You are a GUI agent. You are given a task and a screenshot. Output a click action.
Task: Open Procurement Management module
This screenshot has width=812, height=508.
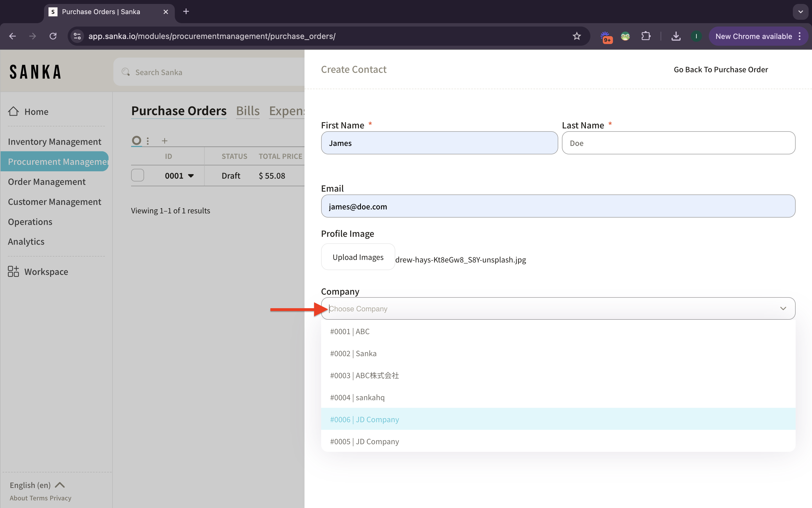click(x=55, y=161)
